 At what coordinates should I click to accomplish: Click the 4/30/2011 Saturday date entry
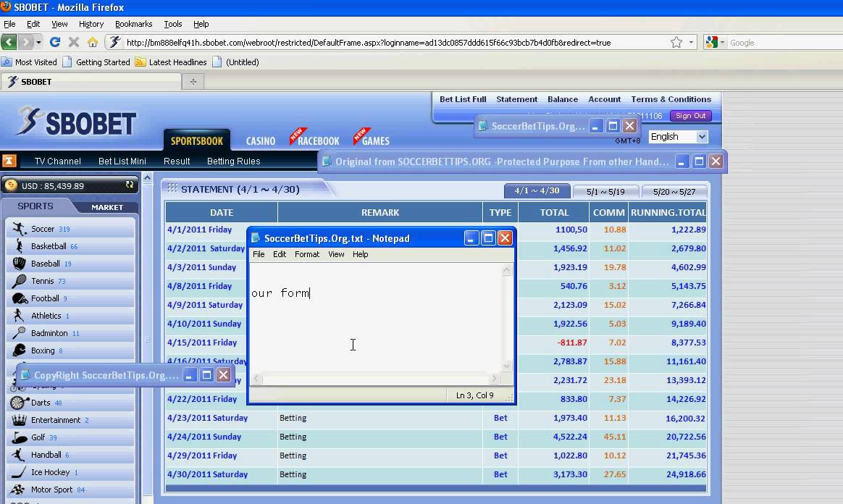pos(208,474)
